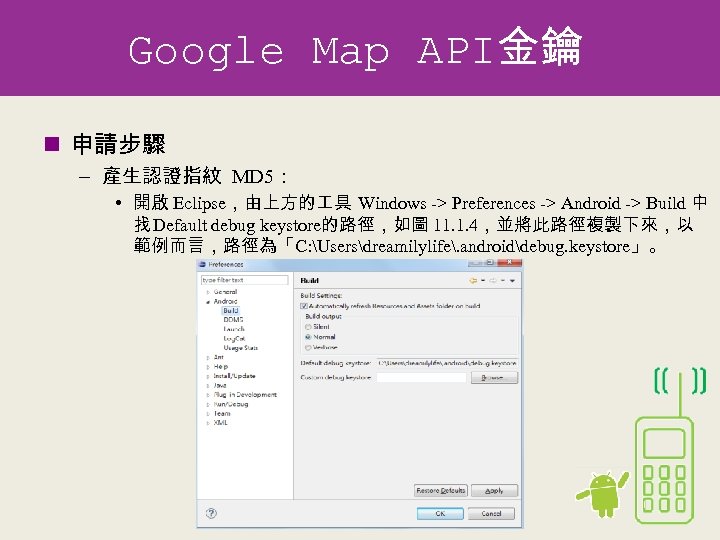Click the Apply button
The height and width of the screenshot is (540, 720).
(494, 491)
